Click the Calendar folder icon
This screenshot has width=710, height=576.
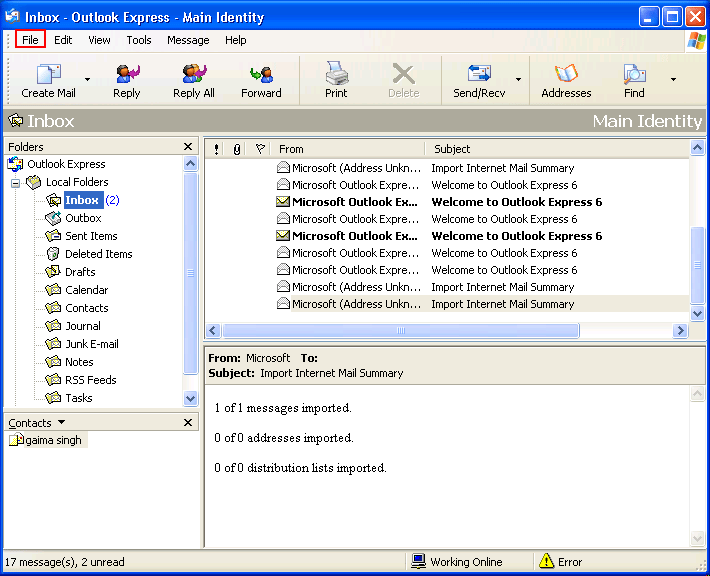(53, 290)
